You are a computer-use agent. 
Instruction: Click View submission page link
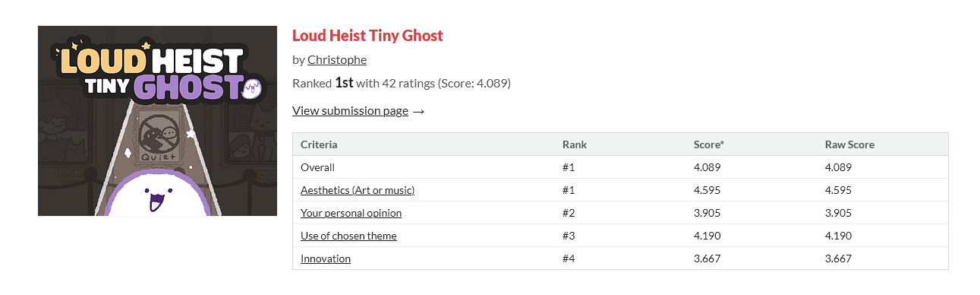click(x=350, y=110)
